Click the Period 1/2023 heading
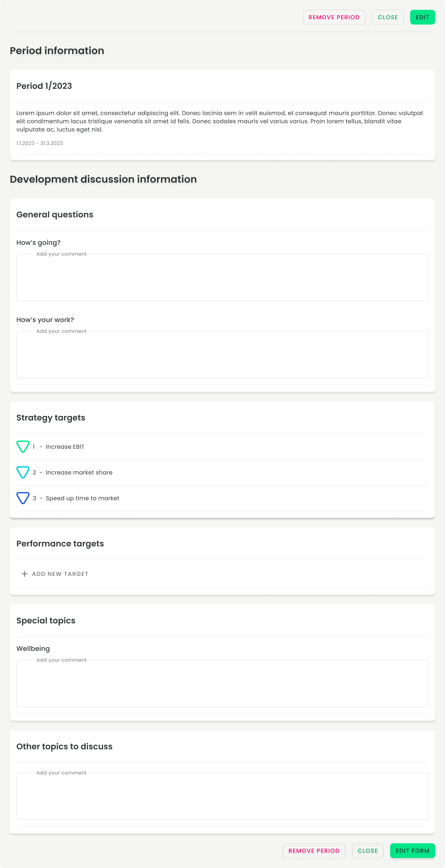 [44, 86]
